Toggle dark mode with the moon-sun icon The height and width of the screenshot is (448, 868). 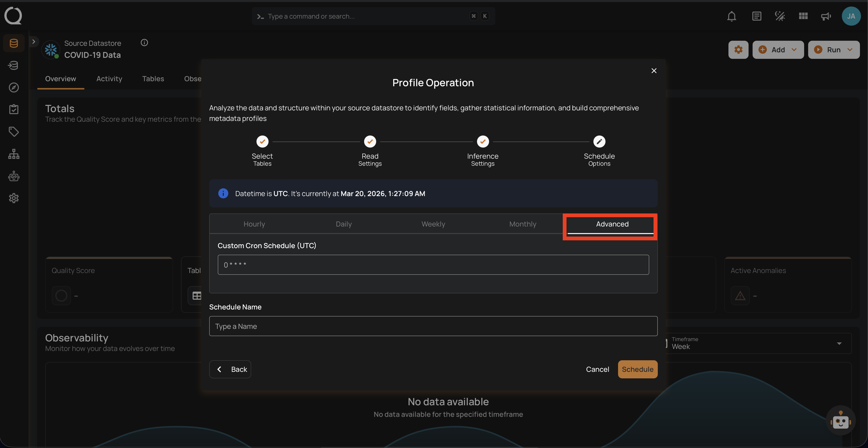tap(779, 16)
